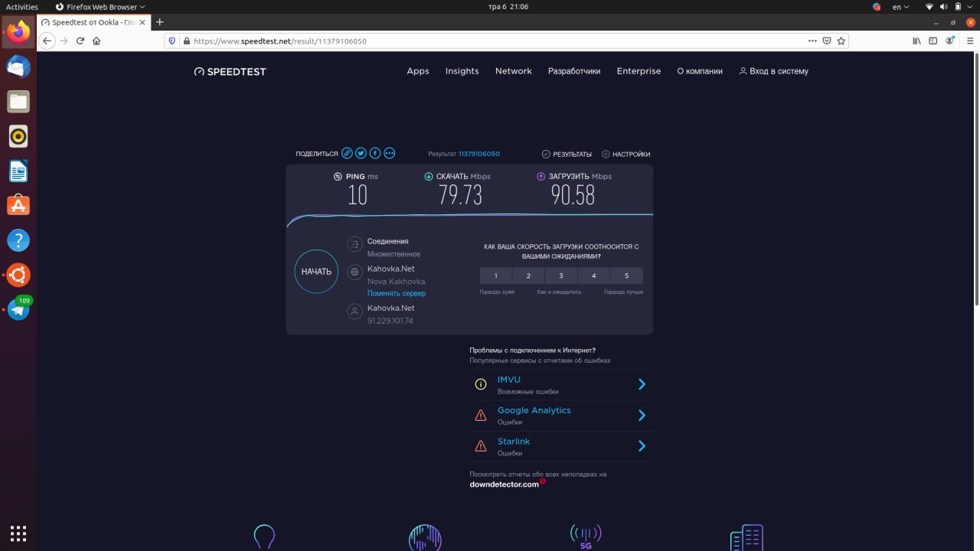Viewport: 980px width, 551px height.
Task: Click the Nova Kakhovka server location
Action: pyautogui.click(x=396, y=282)
